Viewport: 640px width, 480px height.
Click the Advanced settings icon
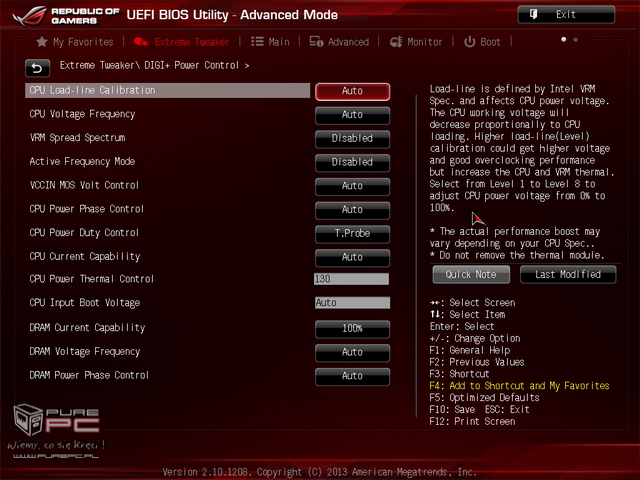(x=316, y=42)
